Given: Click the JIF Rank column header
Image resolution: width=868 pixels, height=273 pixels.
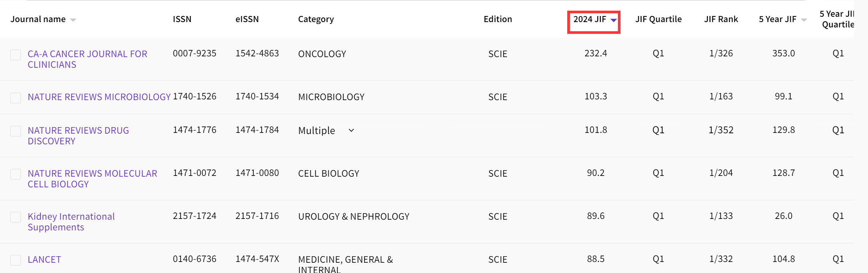Looking at the screenshot, I should pyautogui.click(x=721, y=19).
